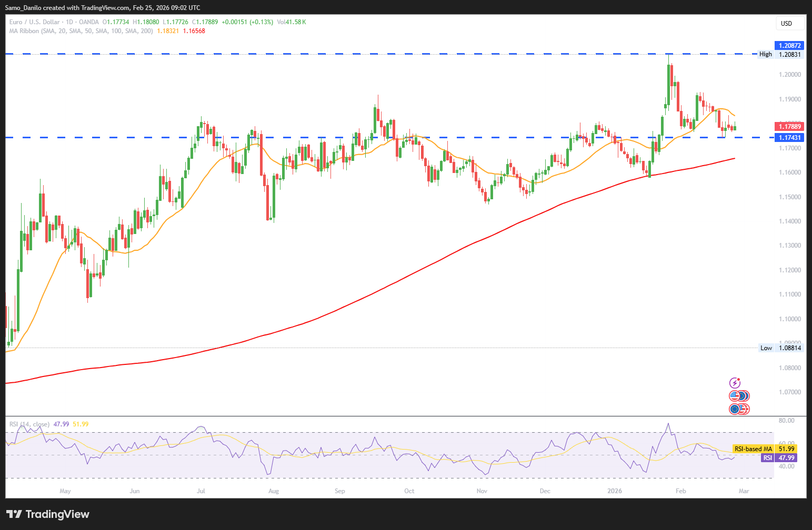Click the blue 1.17431 price label
Screen dimensions: 812x530
point(789,137)
